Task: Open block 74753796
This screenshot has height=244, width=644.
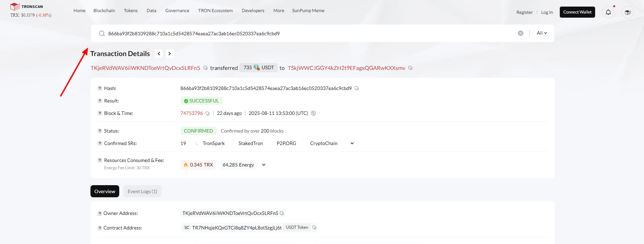Action: pos(192,113)
